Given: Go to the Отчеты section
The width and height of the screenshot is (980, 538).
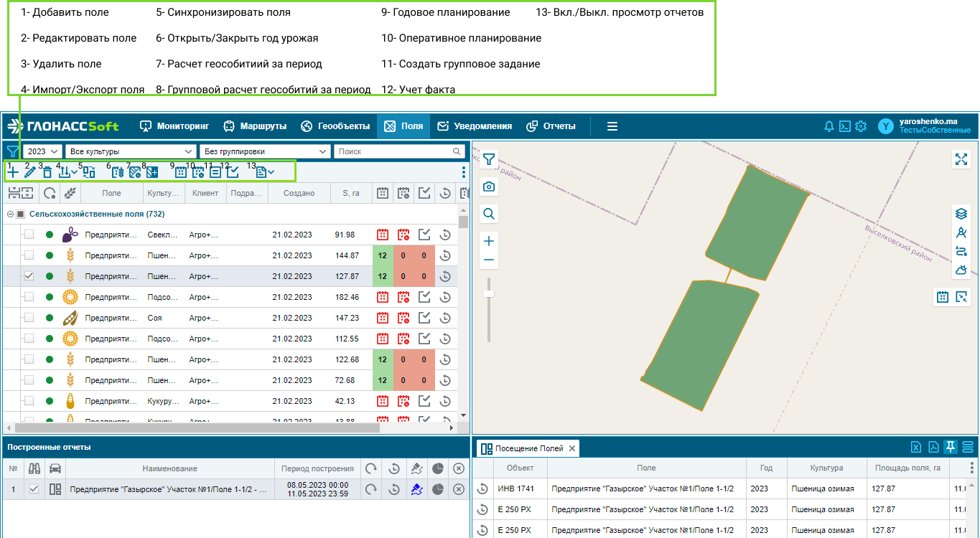Looking at the screenshot, I should pos(551,126).
